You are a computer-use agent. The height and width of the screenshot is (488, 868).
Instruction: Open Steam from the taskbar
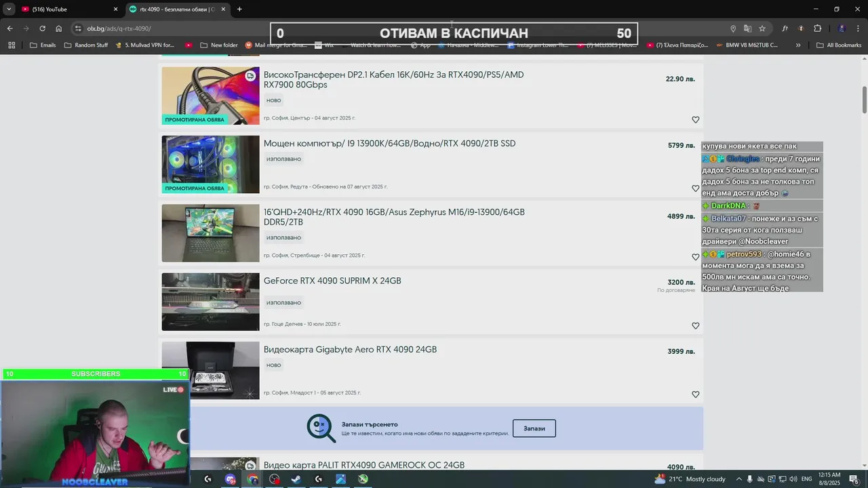click(x=296, y=479)
